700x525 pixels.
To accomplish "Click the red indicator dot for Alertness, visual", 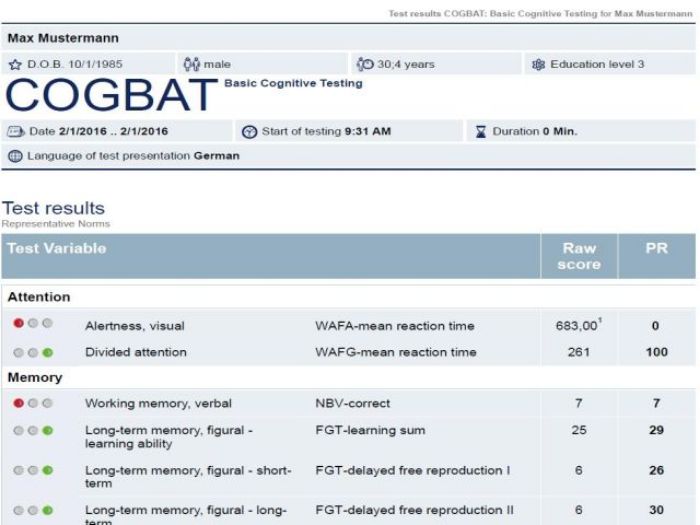I will [x=18, y=323].
